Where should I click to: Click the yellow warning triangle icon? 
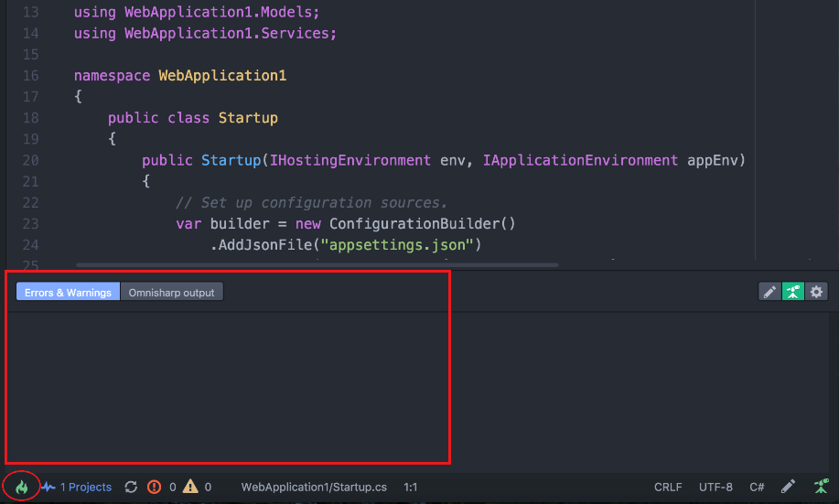click(x=190, y=487)
